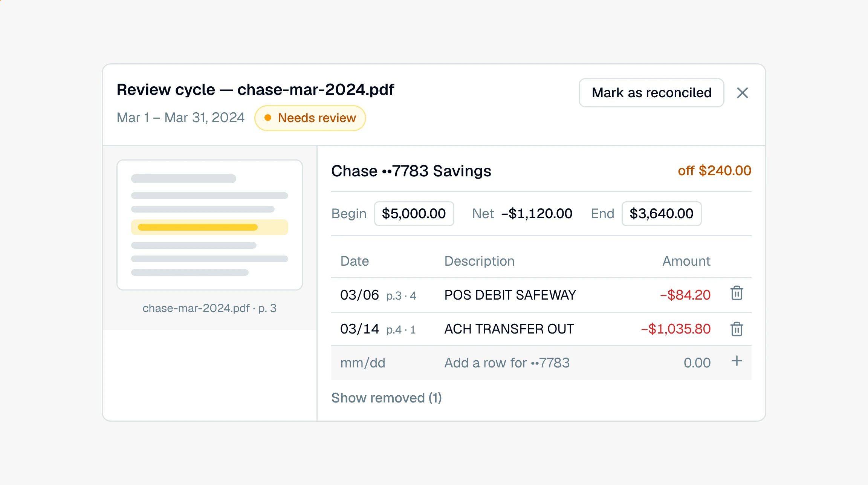868x485 pixels.
Task: Expand Show removed (1) list
Action: [387, 398]
